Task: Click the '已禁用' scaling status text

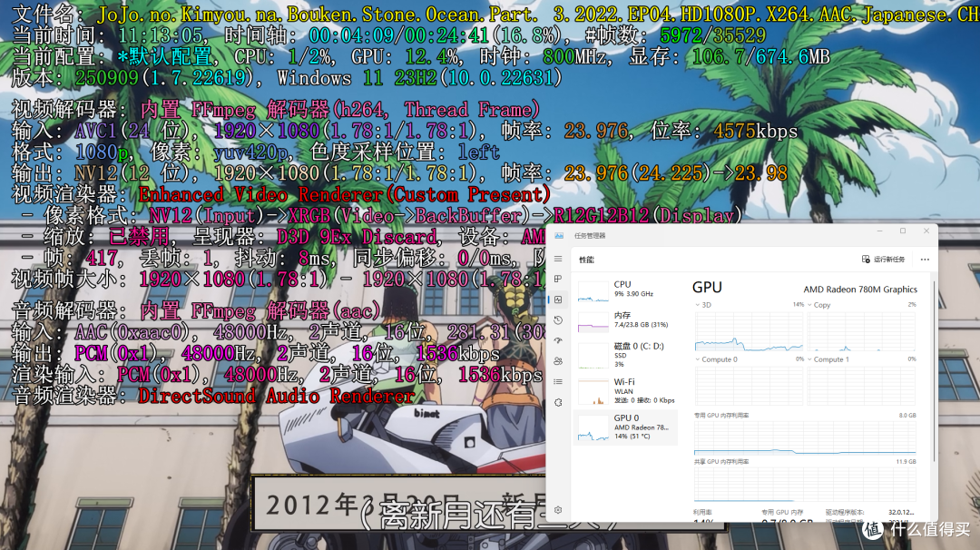Action: coord(138,238)
